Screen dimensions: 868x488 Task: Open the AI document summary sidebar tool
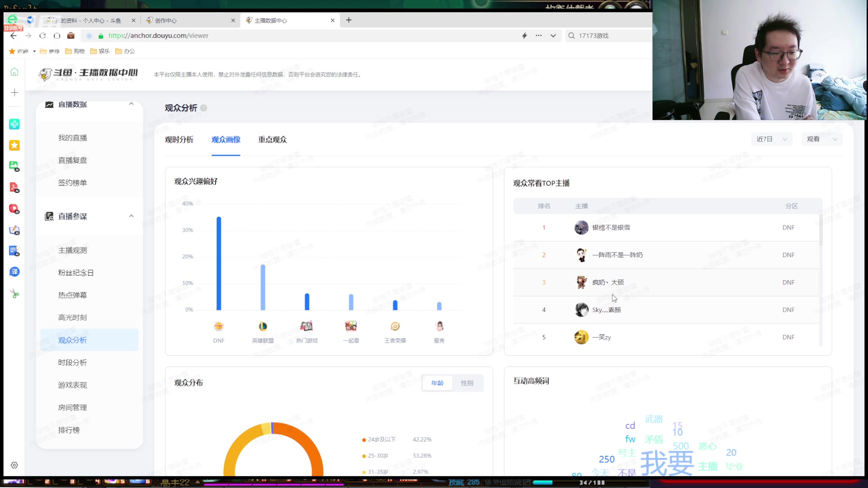tap(14, 251)
